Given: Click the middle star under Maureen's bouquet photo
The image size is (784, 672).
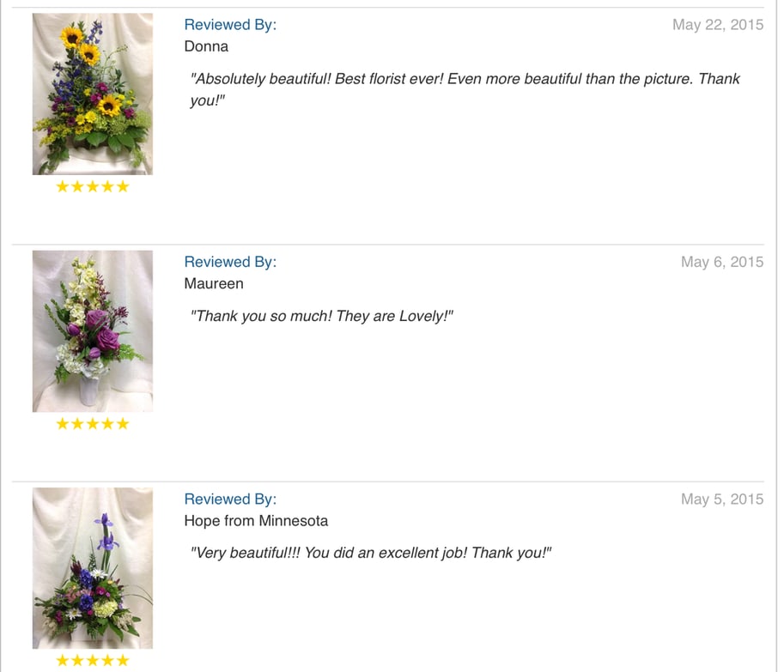Looking at the screenshot, I should point(93,424).
